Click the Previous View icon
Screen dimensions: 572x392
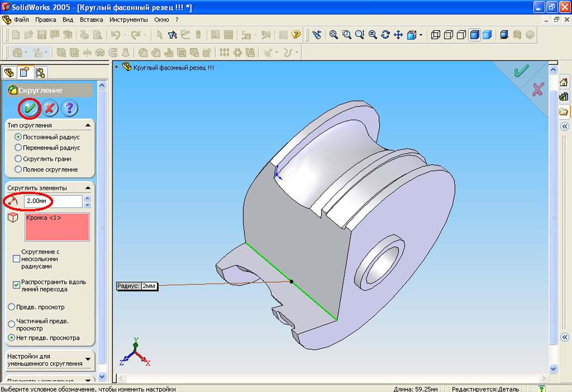coord(316,35)
